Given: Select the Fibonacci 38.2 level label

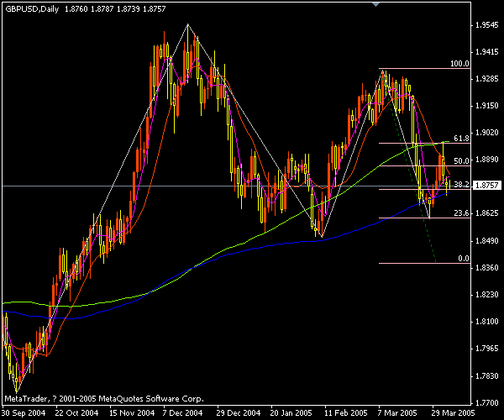Looking at the screenshot, I should pyautogui.click(x=461, y=185).
